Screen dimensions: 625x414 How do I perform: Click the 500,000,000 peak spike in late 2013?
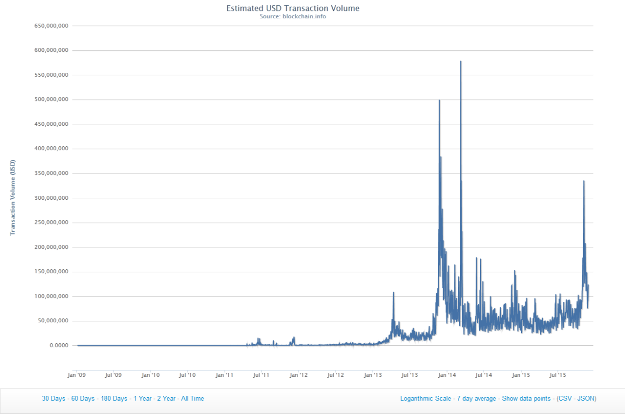click(x=439, y=102)
